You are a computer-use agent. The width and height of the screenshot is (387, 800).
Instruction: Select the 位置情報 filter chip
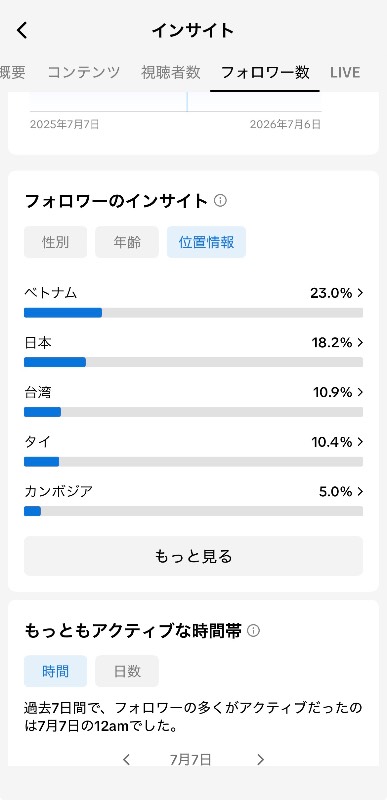pos(207,242)
